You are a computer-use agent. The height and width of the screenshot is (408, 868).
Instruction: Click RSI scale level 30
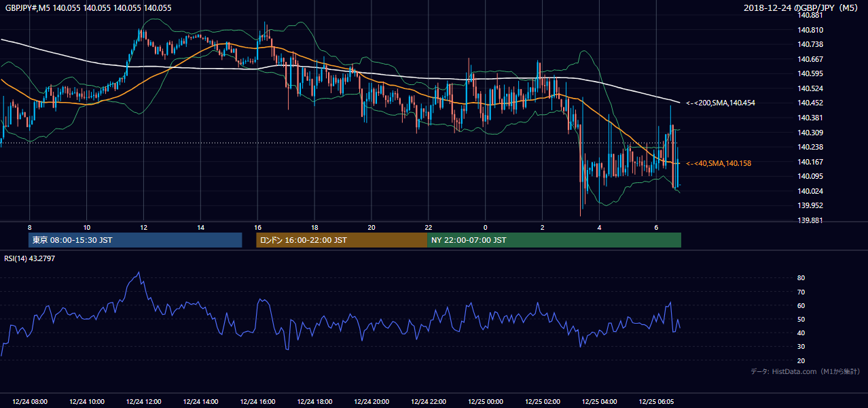[801, 347]
